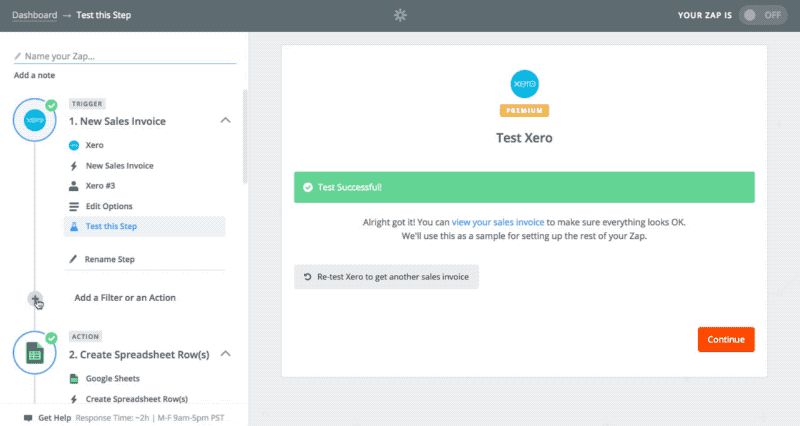The image size is (800, 426).
Task: Collapse the Create Spreadsheet Row(s) action step
Action: point(226,354)
